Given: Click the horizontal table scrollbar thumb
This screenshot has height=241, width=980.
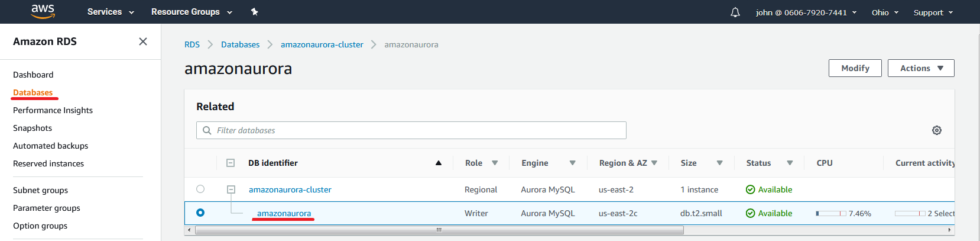Looking at the screenshot, I should 439,230.
